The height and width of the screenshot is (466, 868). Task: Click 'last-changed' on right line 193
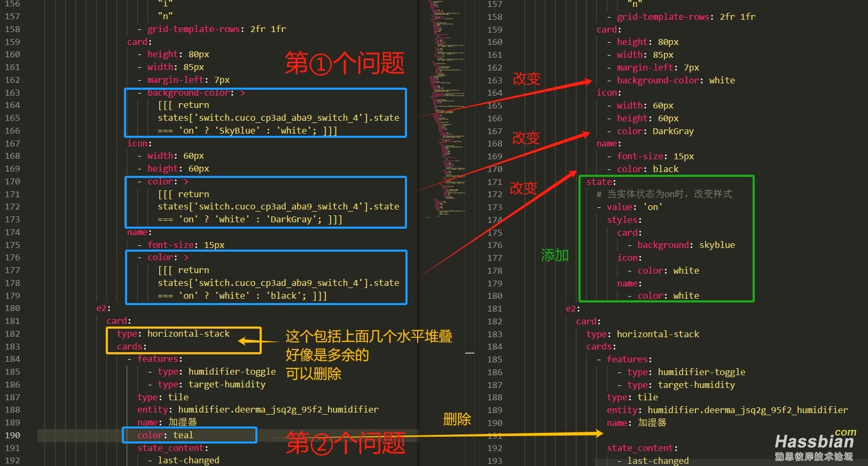coord(658,461)
